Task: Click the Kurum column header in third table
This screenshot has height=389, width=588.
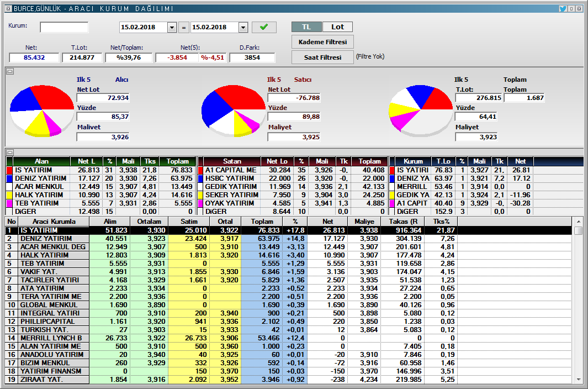Action: pyautogui.click(x=413, y=161)
